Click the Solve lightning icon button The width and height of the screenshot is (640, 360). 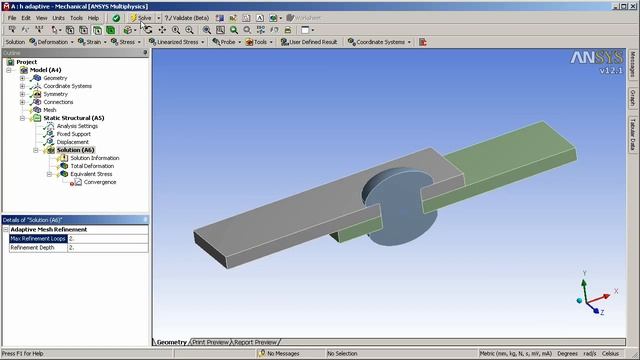click(141, 18)
